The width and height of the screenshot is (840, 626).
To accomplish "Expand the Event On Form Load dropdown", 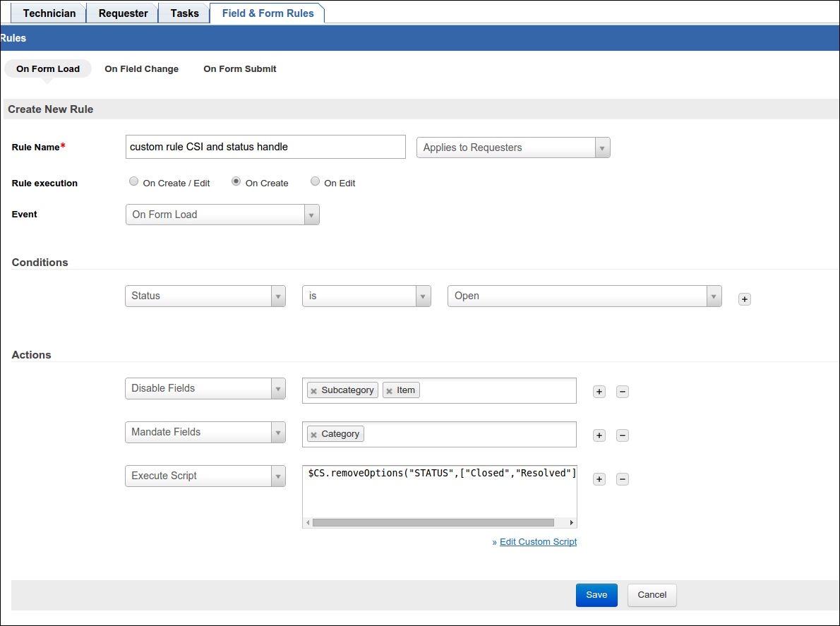I will (222, 215).
